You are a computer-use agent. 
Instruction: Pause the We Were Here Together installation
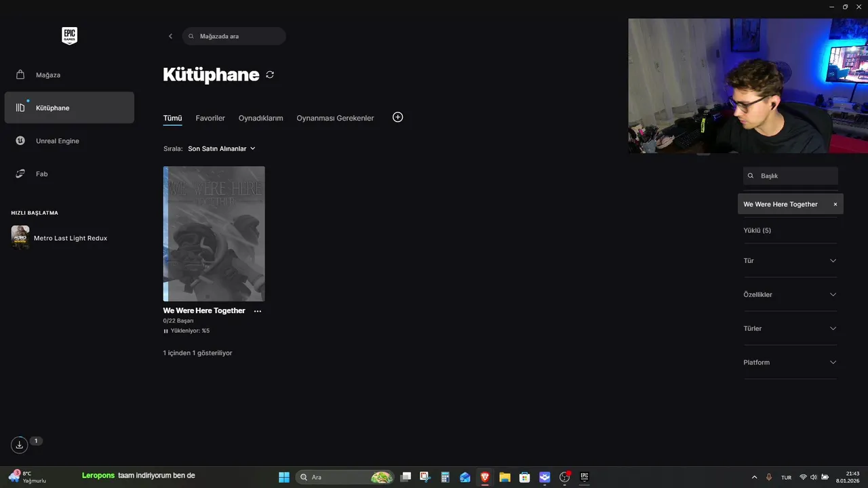point(165,331)
